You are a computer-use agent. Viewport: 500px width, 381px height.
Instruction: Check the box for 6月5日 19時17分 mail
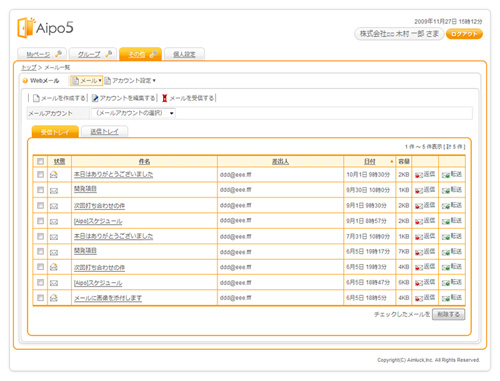pyautogui.click(x=40, y=251)
